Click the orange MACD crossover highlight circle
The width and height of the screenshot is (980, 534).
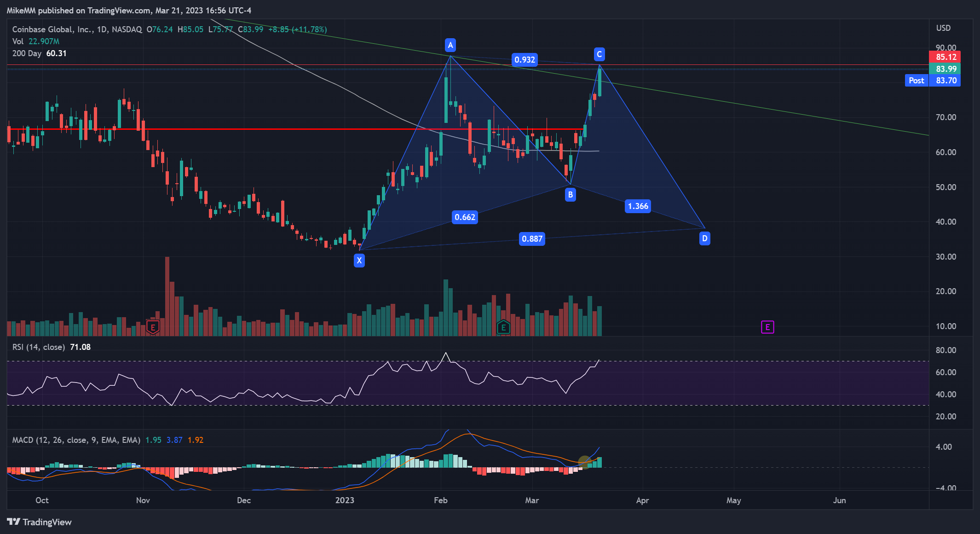pos(584,462)
